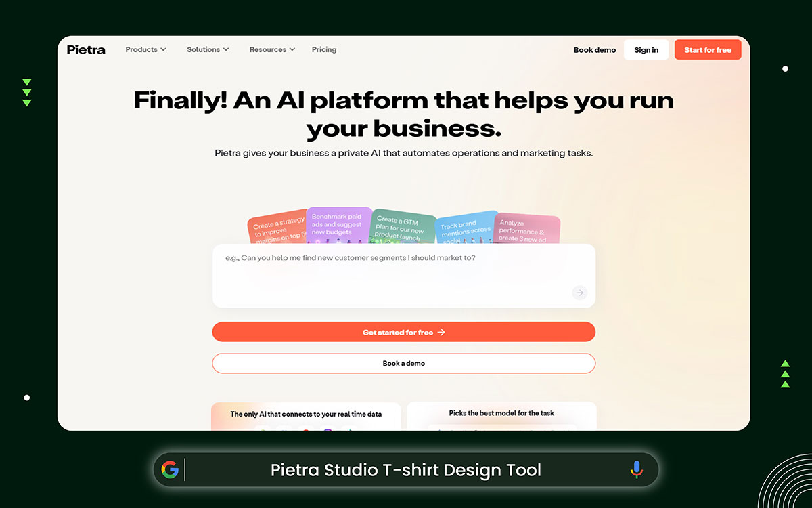This screenshot has height=508, width=812.
Task: Click the Sign in button
Action: [x=646, y=49]
